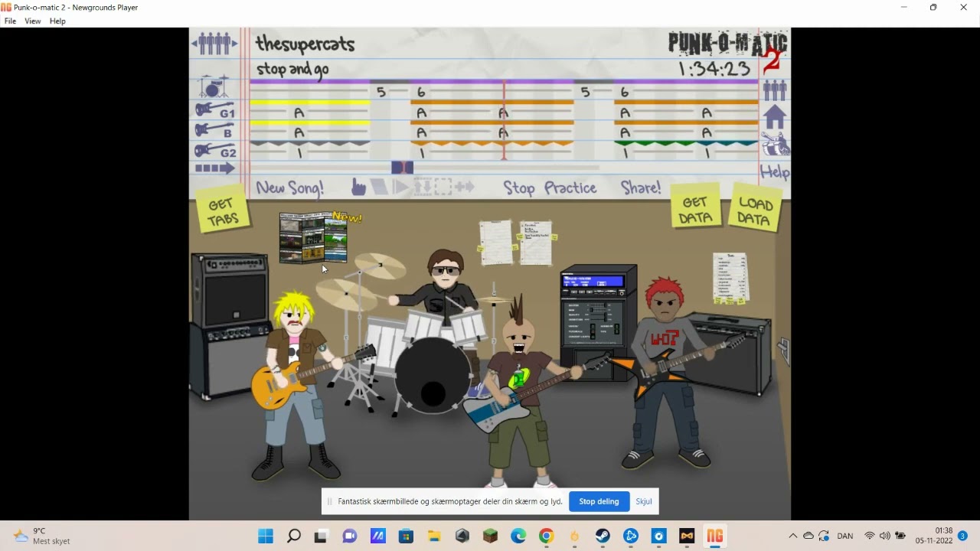Viewport: 980px width, 551px height.
Task: Select the G2 guitar track icon
Action: coord(215,150)
